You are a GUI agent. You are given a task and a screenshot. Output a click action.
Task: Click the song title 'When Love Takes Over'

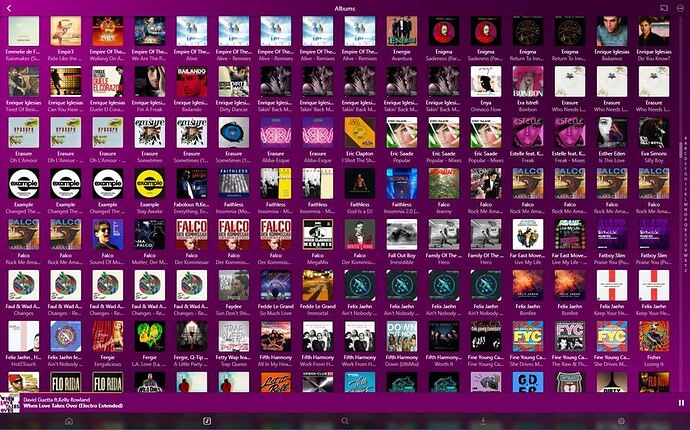point(73,406)
